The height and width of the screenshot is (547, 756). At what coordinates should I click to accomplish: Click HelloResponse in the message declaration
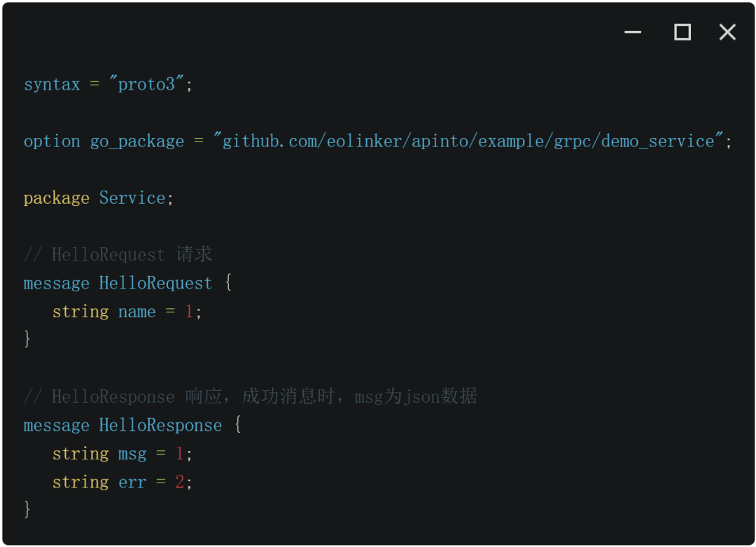[160, 425]
